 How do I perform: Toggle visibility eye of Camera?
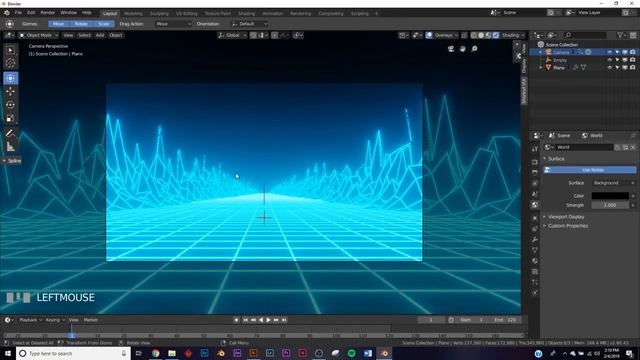(609, 52)
